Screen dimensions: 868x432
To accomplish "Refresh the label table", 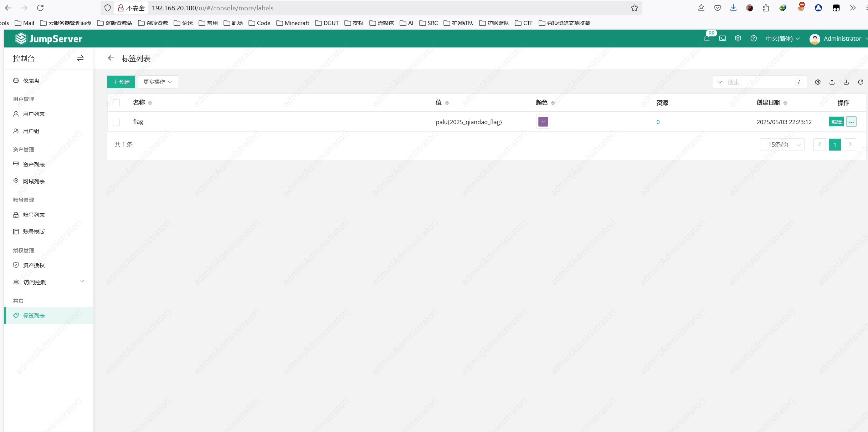I will coord(860,82).
